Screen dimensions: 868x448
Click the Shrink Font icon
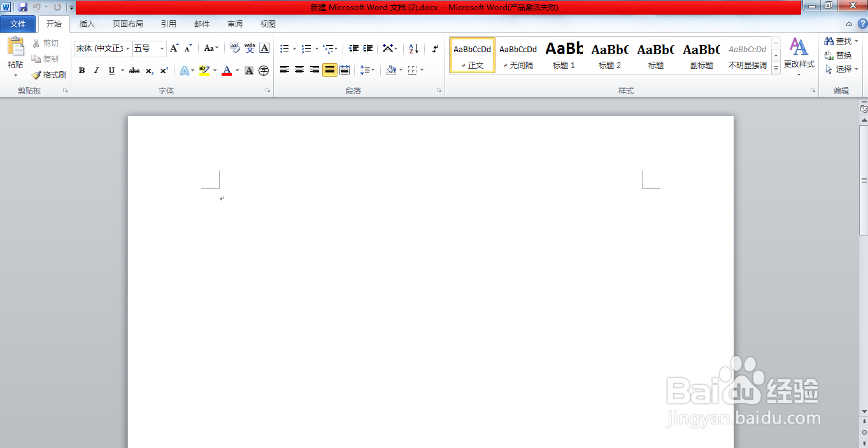(189, 48)
